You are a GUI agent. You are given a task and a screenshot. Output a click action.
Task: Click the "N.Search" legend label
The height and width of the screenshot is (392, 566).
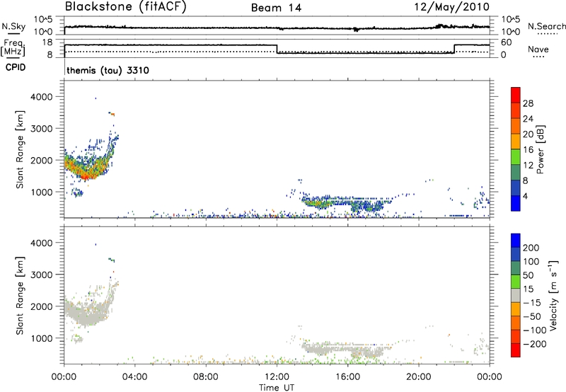[x=546, y=26]
